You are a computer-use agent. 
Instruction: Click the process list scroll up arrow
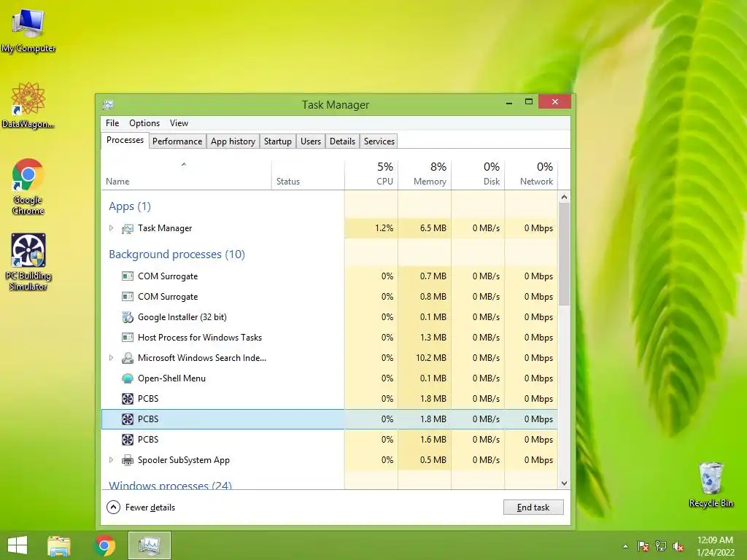(564, 197)
